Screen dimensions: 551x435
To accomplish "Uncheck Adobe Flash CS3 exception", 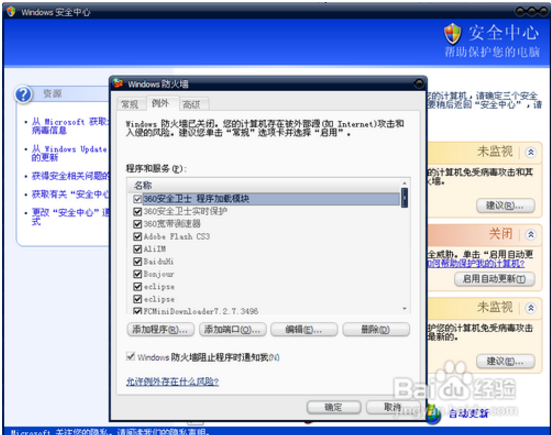I will [x=137, y=236].
